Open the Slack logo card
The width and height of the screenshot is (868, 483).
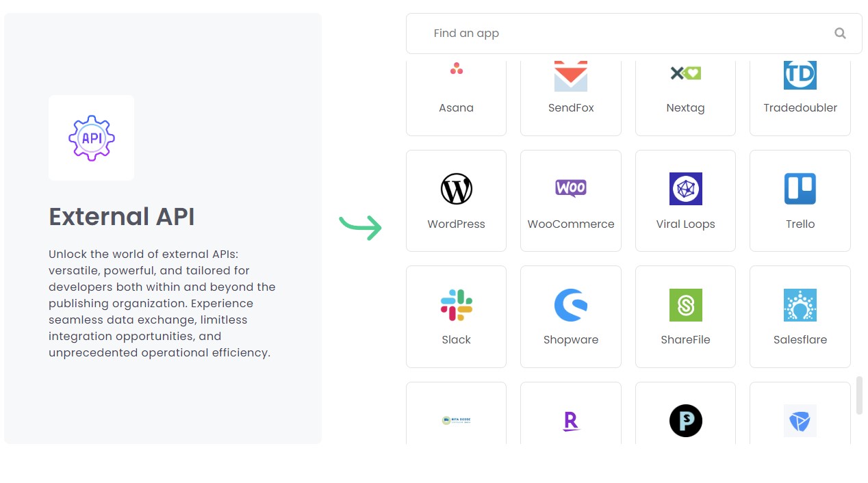coord(456,317)
